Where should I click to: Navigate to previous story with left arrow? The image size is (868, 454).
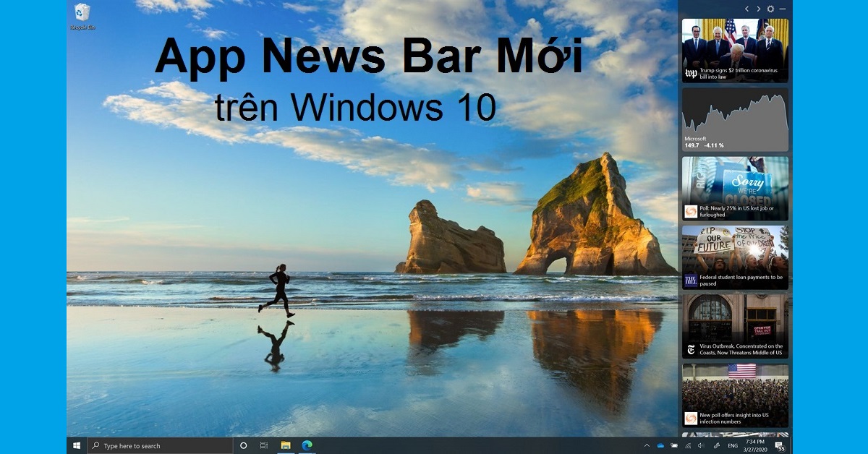(747, 9)
